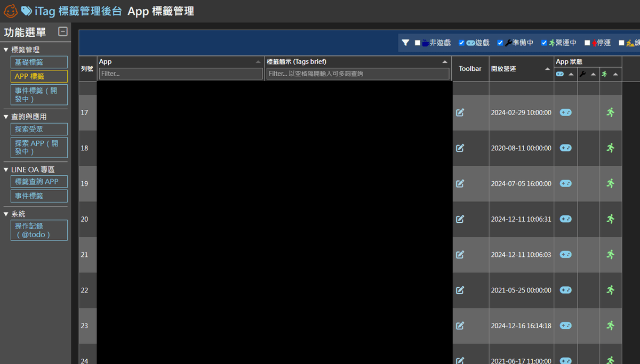Screen dimensions: 640x364
Task: Click the gamepad icon in row 23
Action: tap(565, 326)
